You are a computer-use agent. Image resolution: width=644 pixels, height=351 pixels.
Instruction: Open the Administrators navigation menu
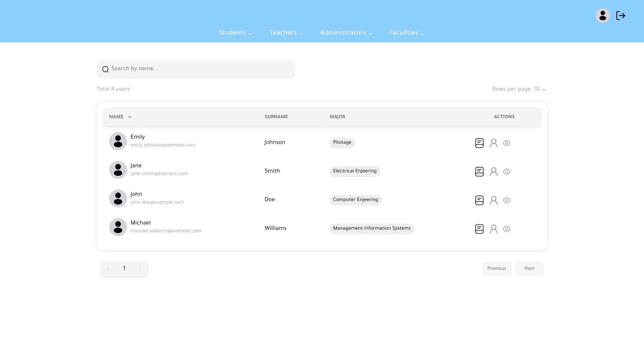click(346, 33)
